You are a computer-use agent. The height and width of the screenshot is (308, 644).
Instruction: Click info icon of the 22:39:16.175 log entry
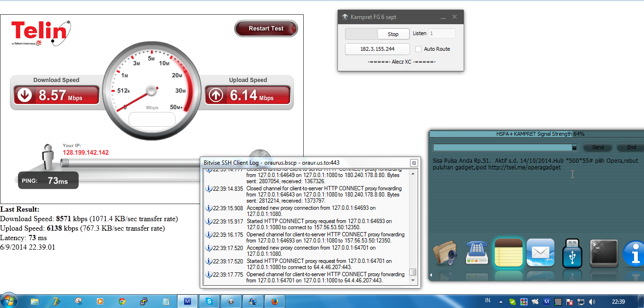pos(208,234)
